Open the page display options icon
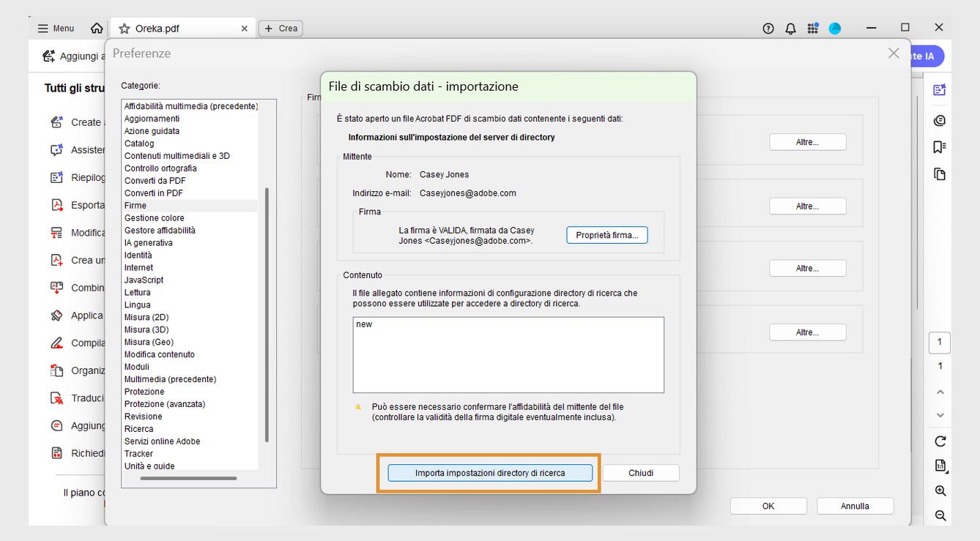This screenshot has width=980, height=541. [x=940, y=466]
